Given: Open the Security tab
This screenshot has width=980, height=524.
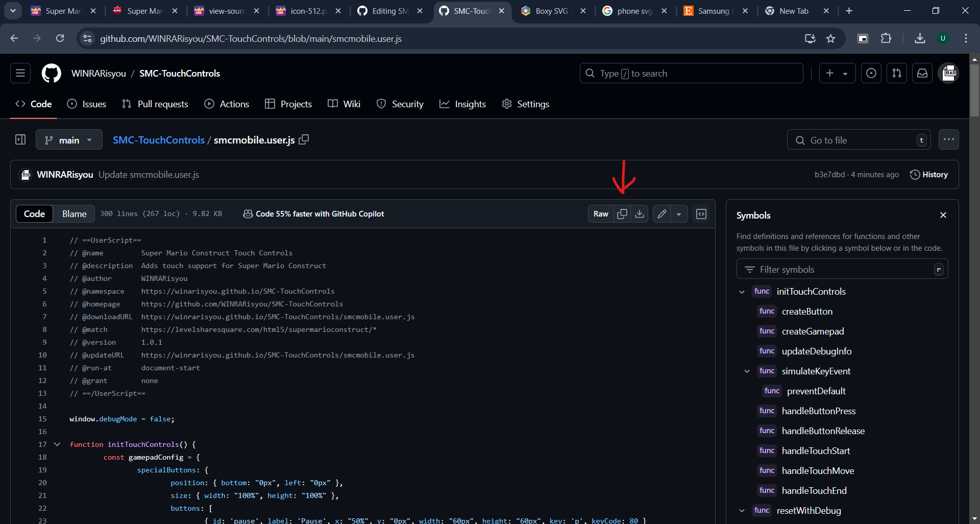Looking at the screenshot, I should [400, 104].
